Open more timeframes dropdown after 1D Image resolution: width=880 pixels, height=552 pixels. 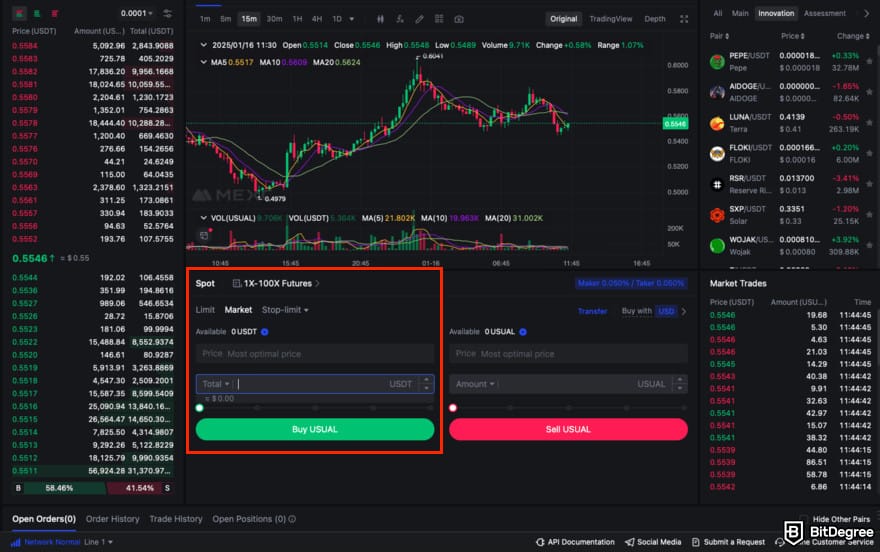tap(352, 19)
